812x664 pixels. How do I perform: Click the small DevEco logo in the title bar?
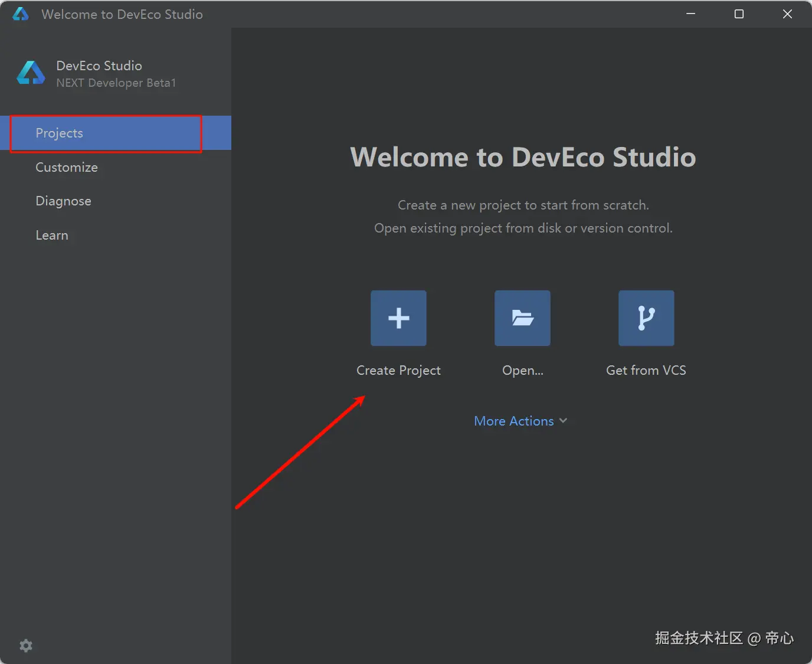pyautogui.click(x=21, y=14)
